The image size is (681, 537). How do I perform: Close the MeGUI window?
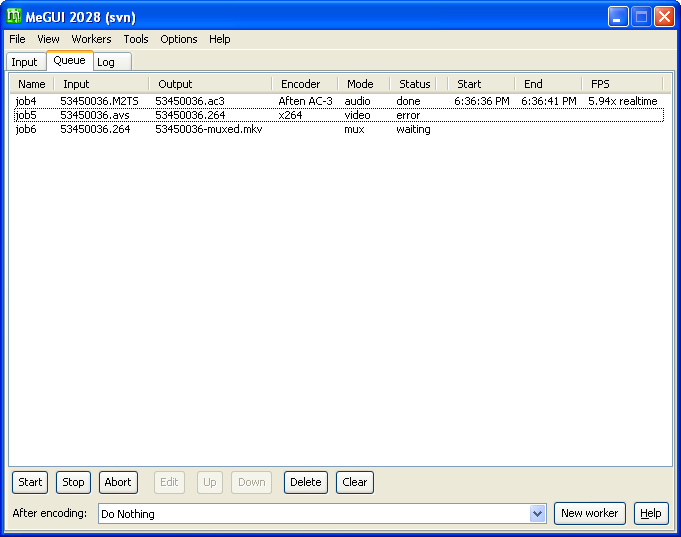coord(664,17)
